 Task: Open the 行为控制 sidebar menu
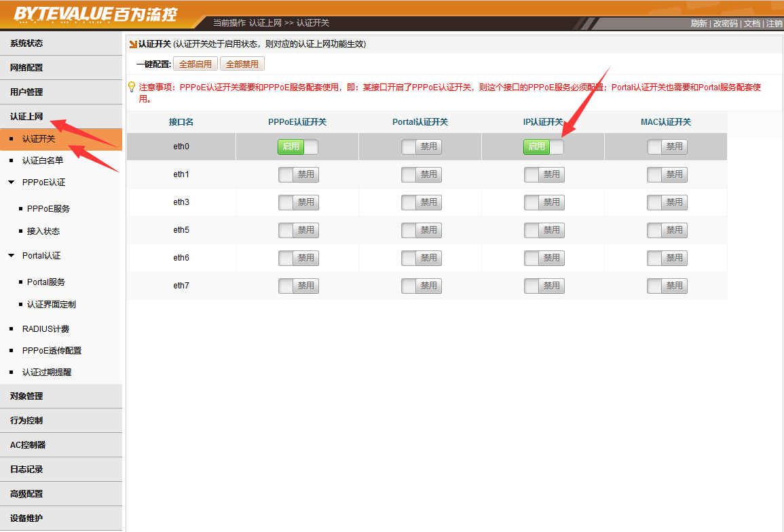click(x=26, y=421)
